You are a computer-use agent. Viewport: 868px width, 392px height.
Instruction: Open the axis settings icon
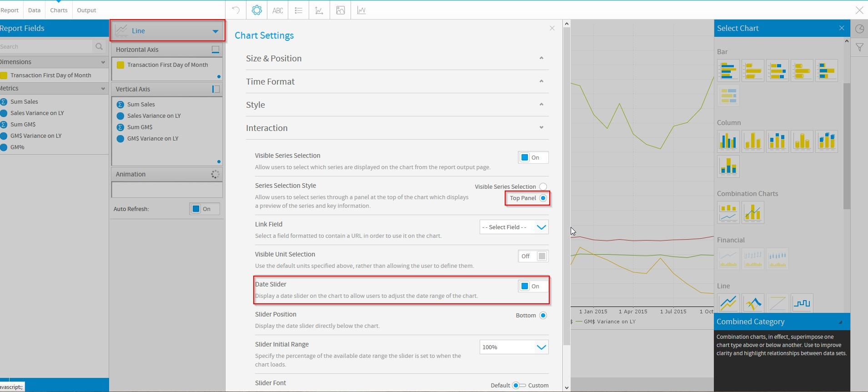pyautogui.click(x=319, y=10)
